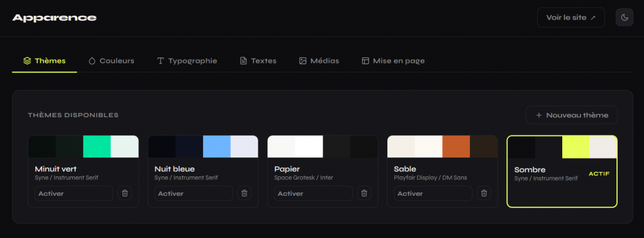Create a new theme with Nouveau thème
Viewport: 644px width, 238px height.
[572, 115]
